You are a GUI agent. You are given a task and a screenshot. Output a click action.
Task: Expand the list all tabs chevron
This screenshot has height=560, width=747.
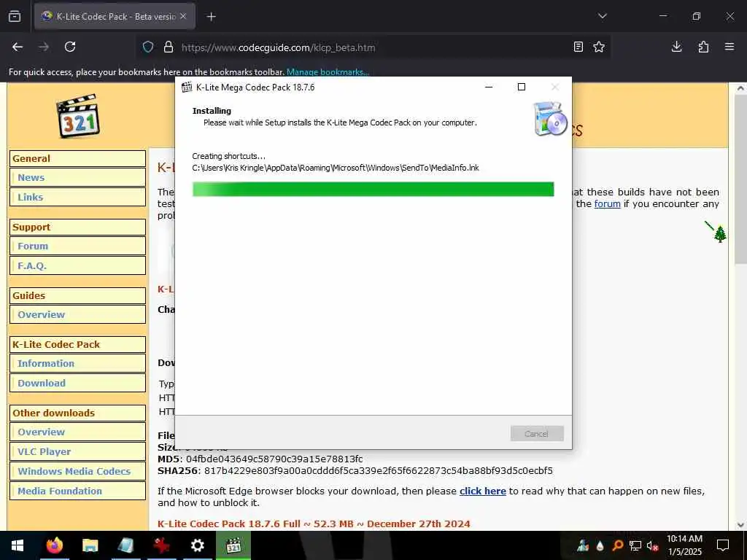coord(602,16)
